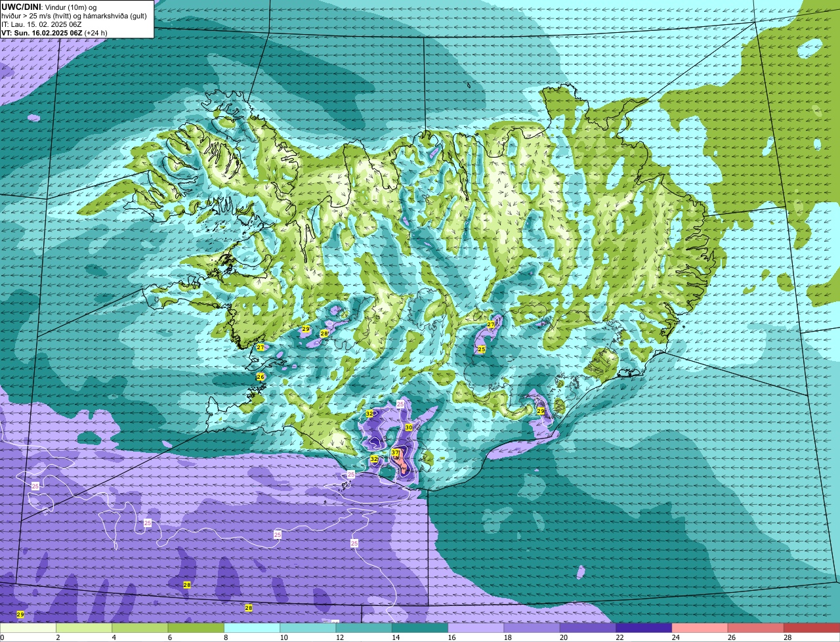The image size is (840, 642).
Task: Pick the 12–14 m/s teal legend swatch
Action: [364, 628]
